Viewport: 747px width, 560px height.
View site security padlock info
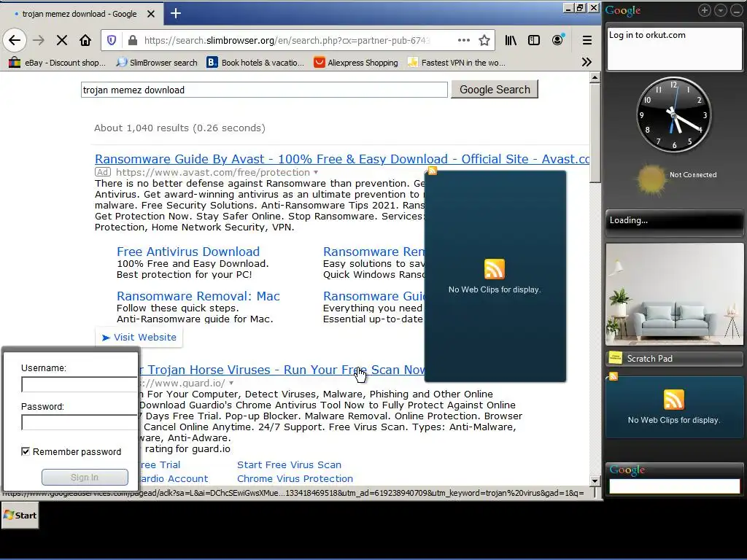click(x=133, y=41)
